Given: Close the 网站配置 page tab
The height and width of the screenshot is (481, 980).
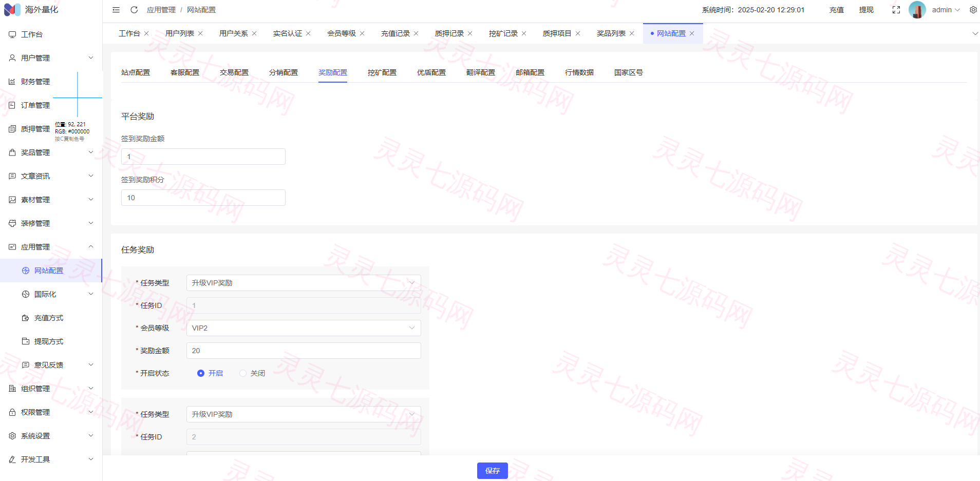Looking at the screenshot, I should (x=692, y=33).
